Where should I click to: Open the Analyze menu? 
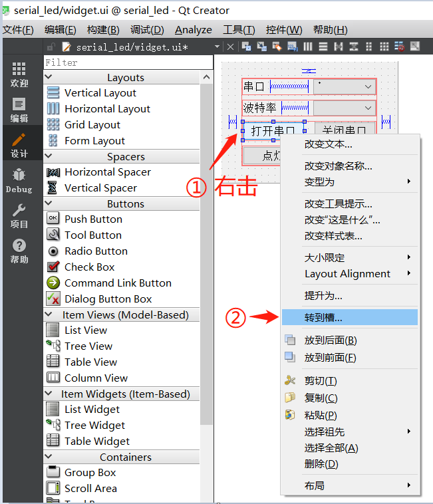point(193,30)
